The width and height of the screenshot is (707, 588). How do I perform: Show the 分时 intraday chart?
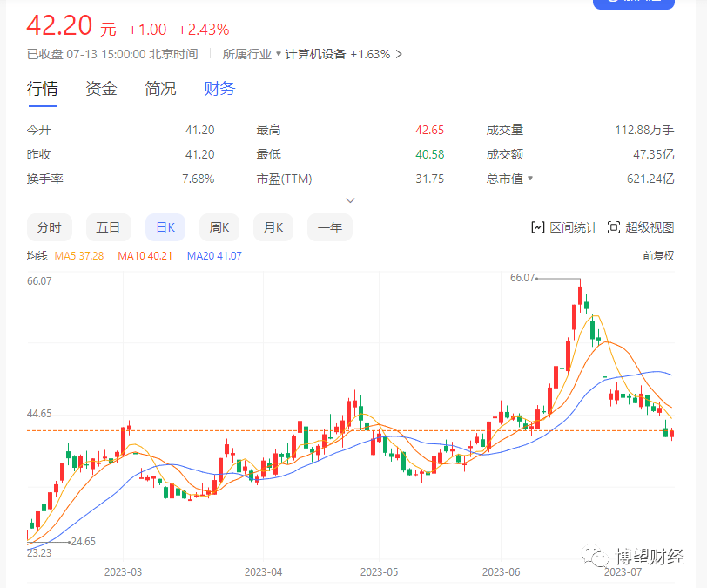(x=50, y=227)
